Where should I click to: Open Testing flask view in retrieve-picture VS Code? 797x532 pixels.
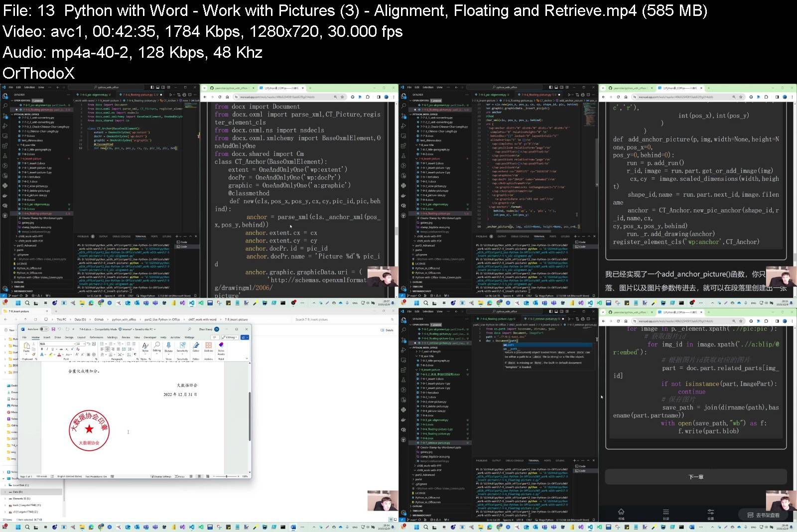pos(403,380)
